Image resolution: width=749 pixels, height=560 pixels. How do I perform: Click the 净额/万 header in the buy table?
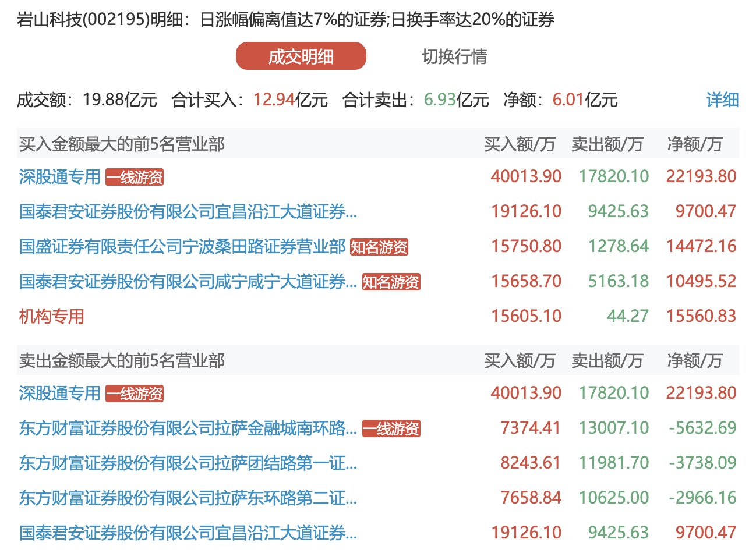[x=694, y=144]
